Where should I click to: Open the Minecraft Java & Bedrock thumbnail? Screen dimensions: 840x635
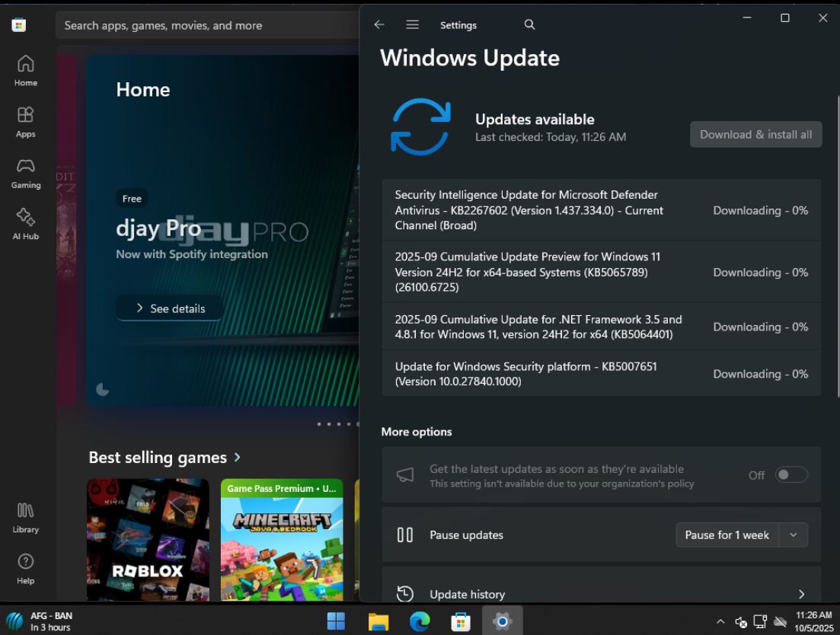282,539
